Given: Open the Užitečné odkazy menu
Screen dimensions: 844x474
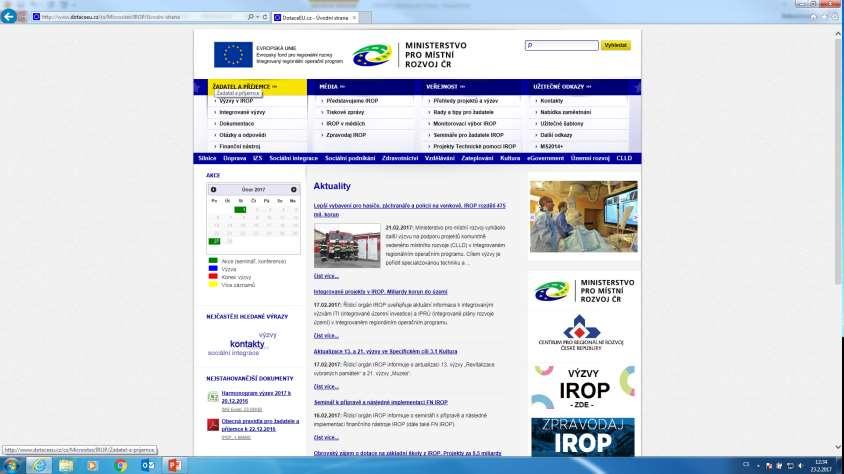Looking at the screenshot, I should (x=562, y=87).
